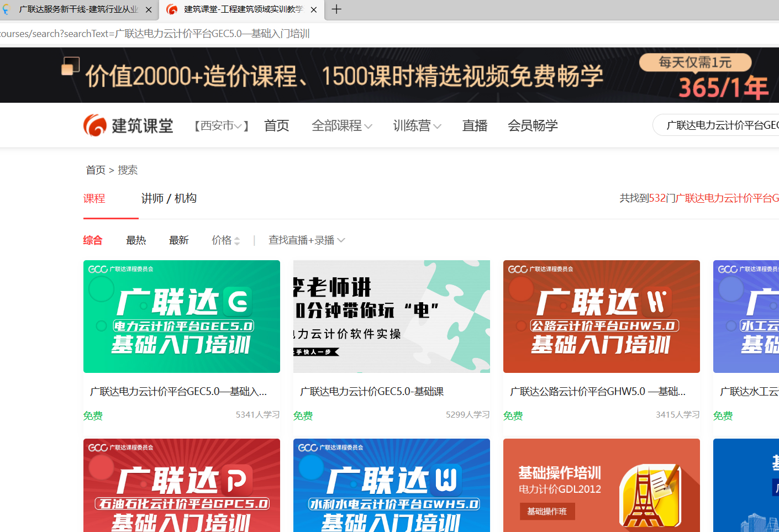Click the 5341人学习 count
The height and width of the screenshot is (532, 779).
(258, 415)
